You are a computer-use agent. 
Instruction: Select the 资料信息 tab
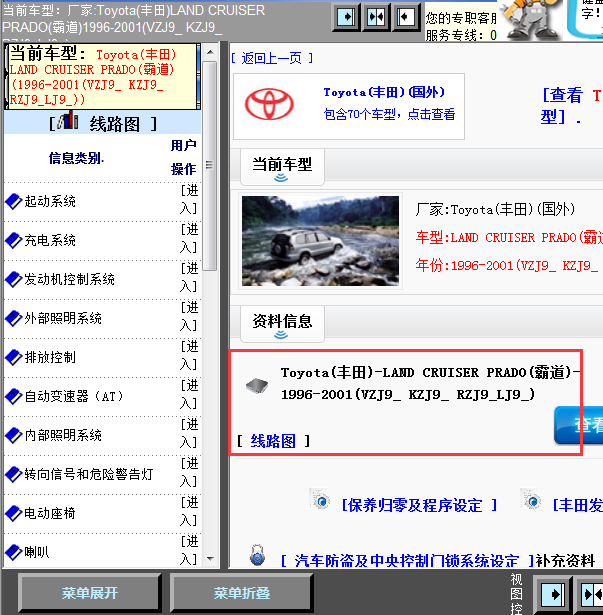(x=282, y=324)
